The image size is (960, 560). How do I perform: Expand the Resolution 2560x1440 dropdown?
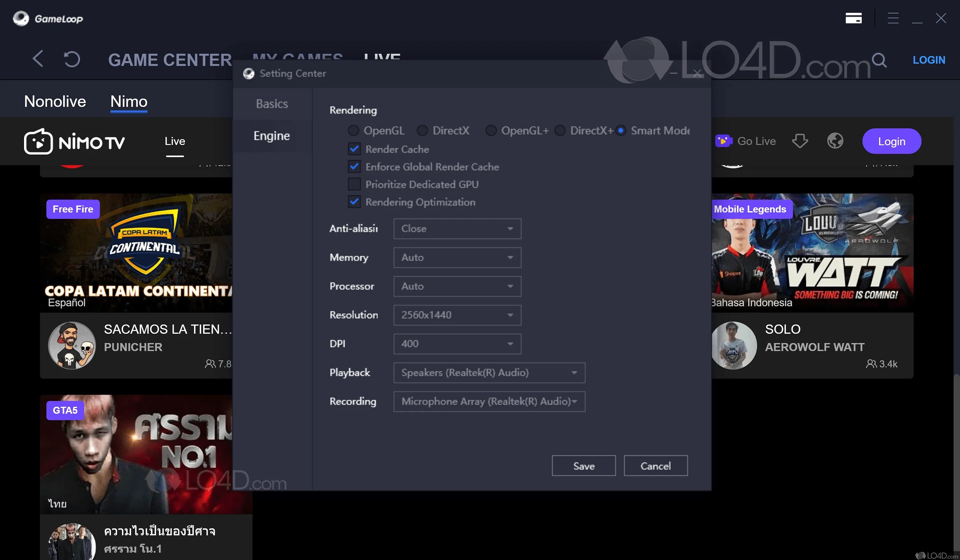457,315
